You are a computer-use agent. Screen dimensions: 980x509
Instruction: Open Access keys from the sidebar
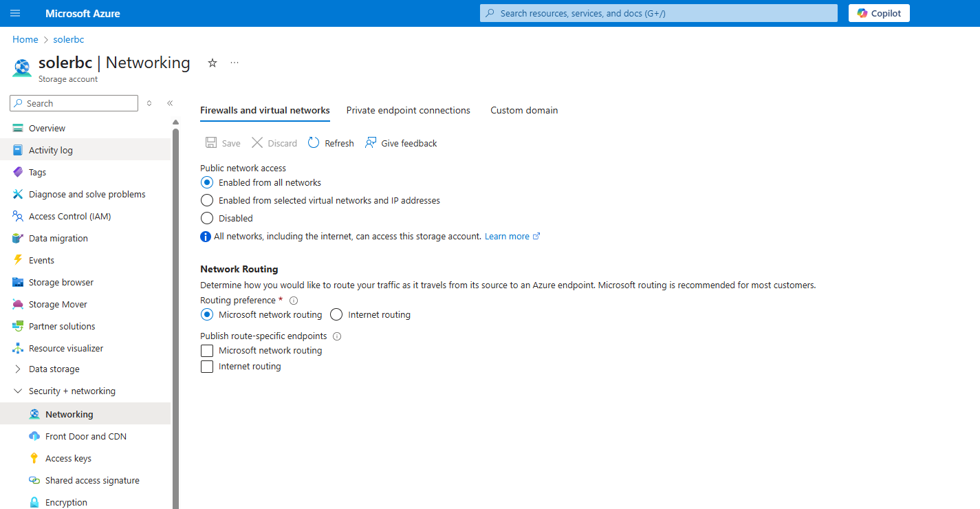68,458
